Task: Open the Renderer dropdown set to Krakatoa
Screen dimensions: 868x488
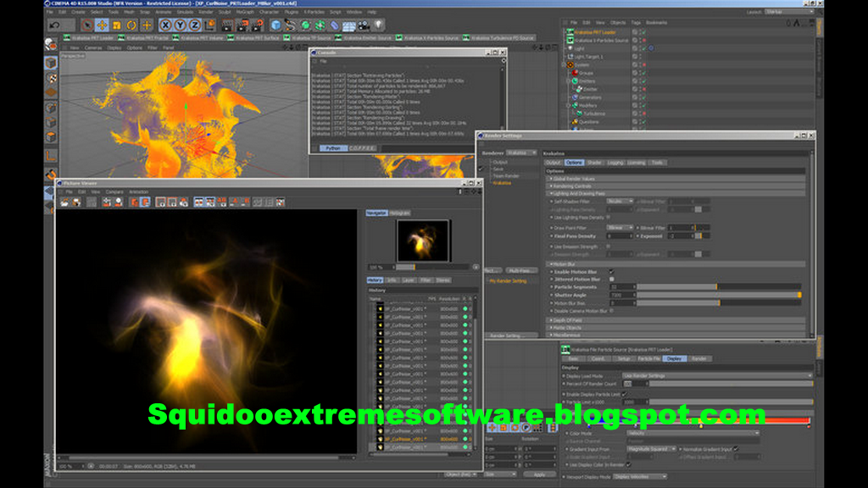Action: click(521, 152)
